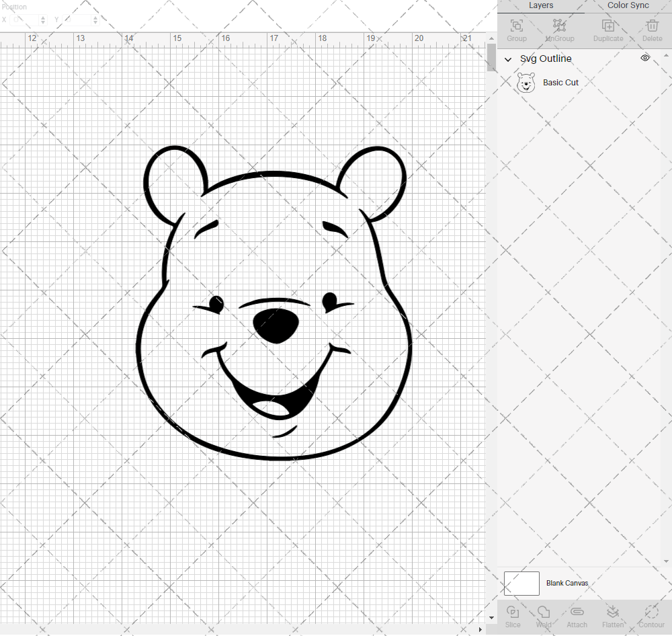Click the Position X input field
The image size is (672, 636).
(25, 19)
